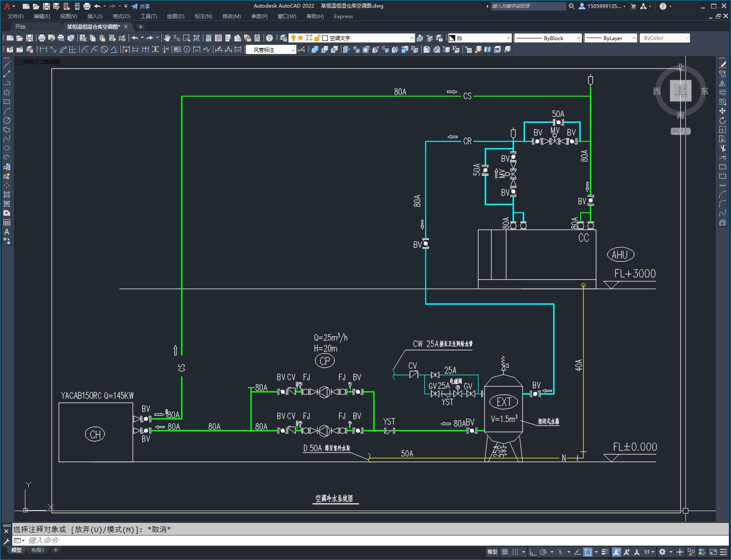The image size is (731, 560).
Task: Open the 文件(F) menu
Action: 16,16
